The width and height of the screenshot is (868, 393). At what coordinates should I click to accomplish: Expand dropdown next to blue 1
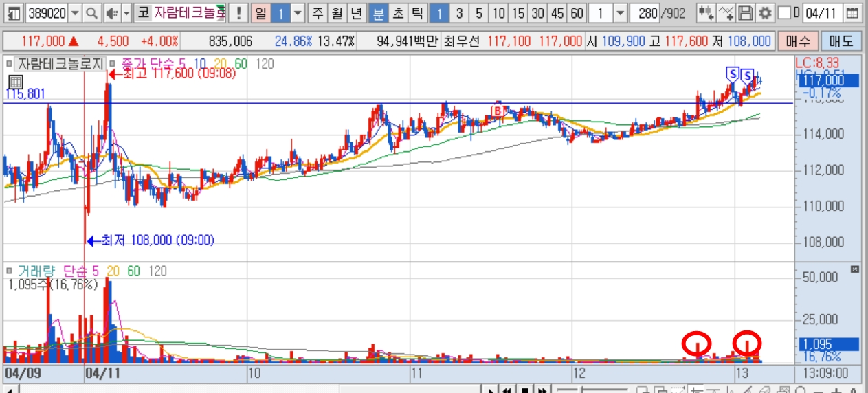coord(297,12)
